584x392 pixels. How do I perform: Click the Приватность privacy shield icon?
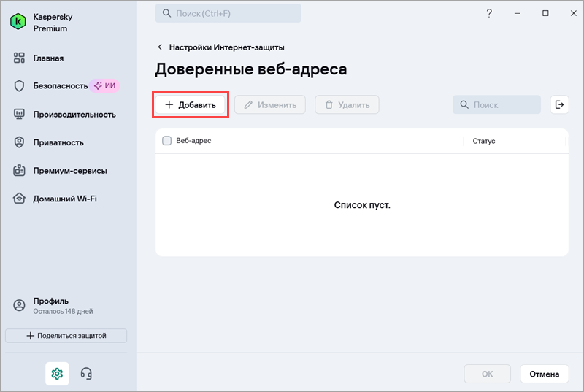pos(19,142)
